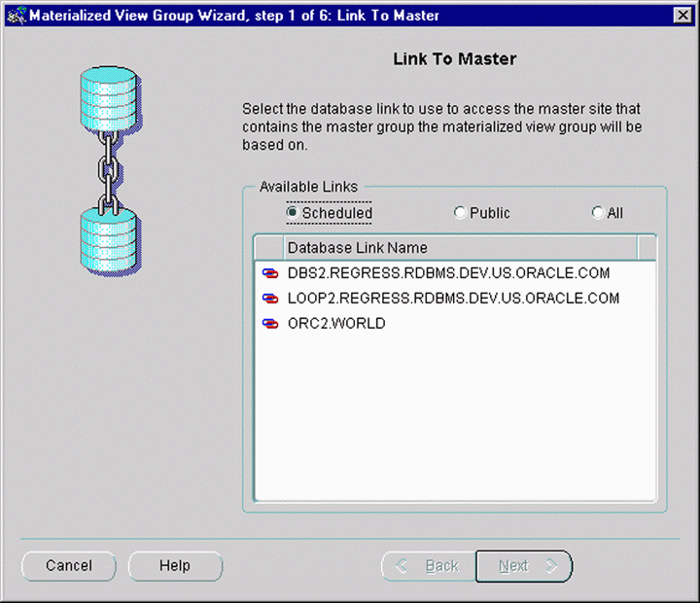Go to the Next wizard step

point(523,566)
